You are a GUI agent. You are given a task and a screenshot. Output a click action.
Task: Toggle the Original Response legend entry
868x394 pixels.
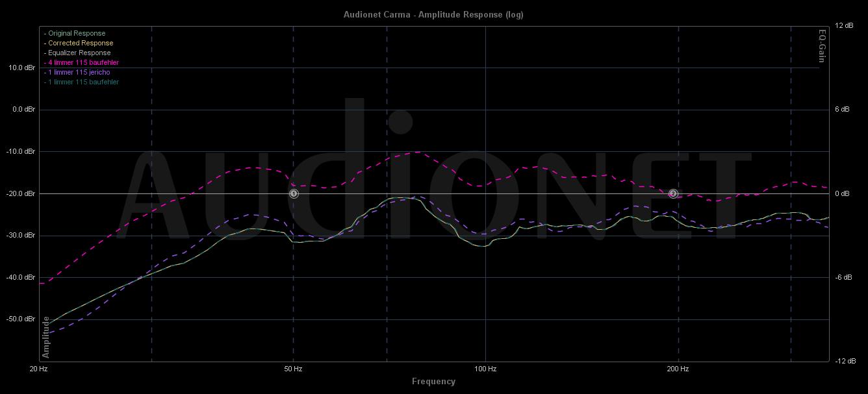tap(76, 33)
